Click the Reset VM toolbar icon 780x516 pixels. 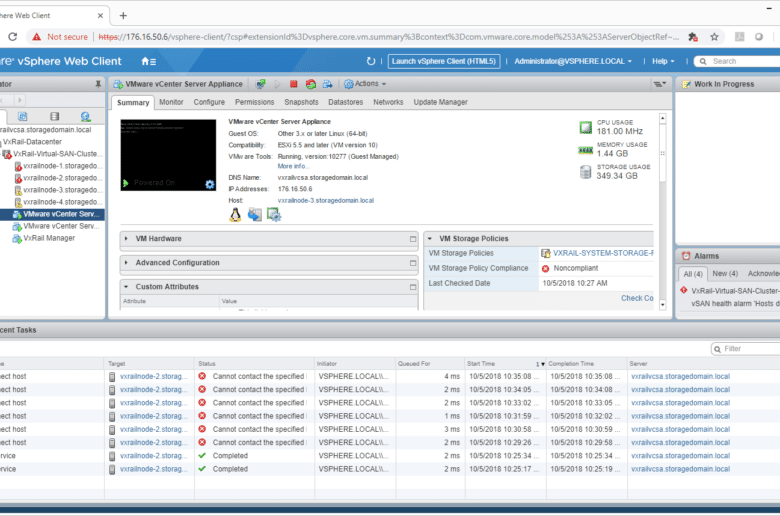tap(311, 84)
